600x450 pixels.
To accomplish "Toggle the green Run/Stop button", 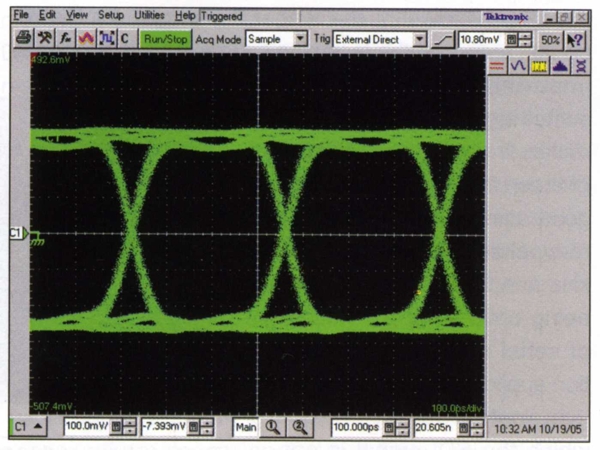I will [165, 39].
